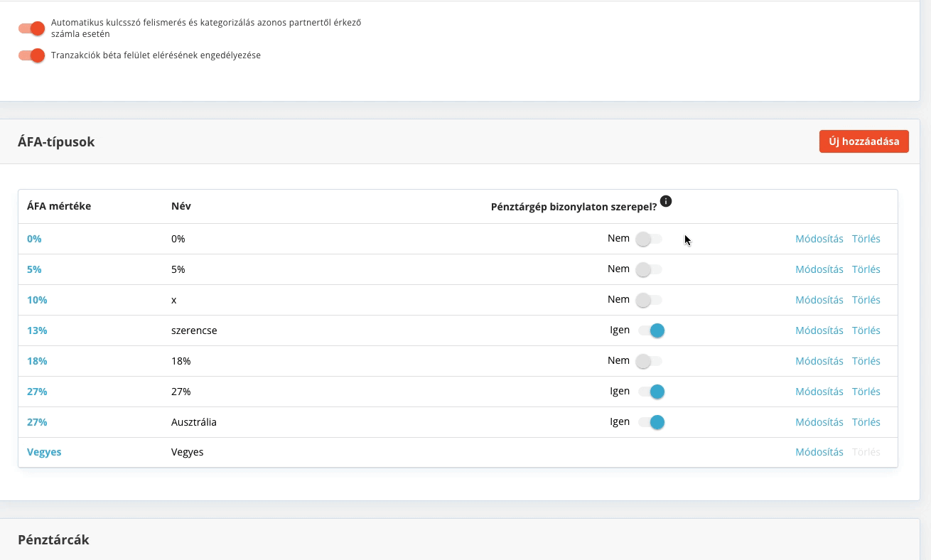
Task: Click Törlés in the row named 27%
Action: tap(866, 392)
